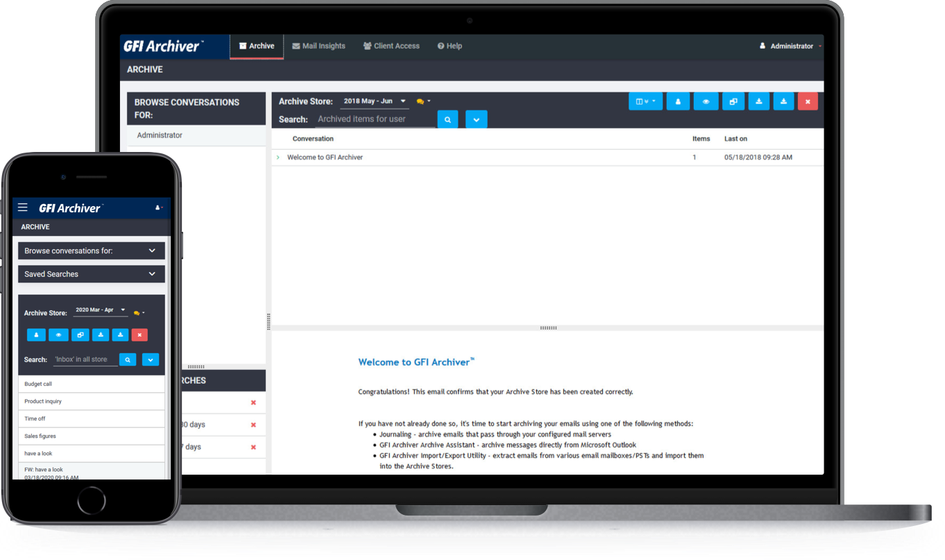Click the desktop toolbar copy windows icon

pos(733,101)
